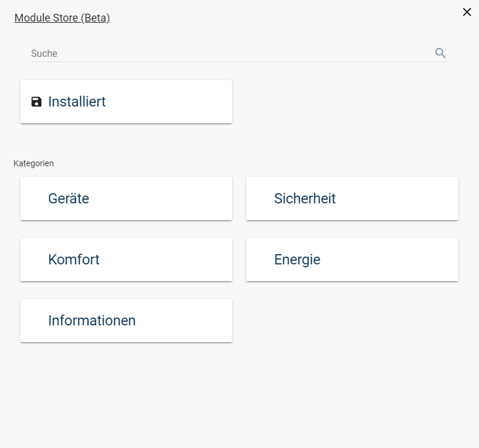Viewport: 479px width, 448px height.
Task: Open the Informationen category
Action: [x=126, y=320]
